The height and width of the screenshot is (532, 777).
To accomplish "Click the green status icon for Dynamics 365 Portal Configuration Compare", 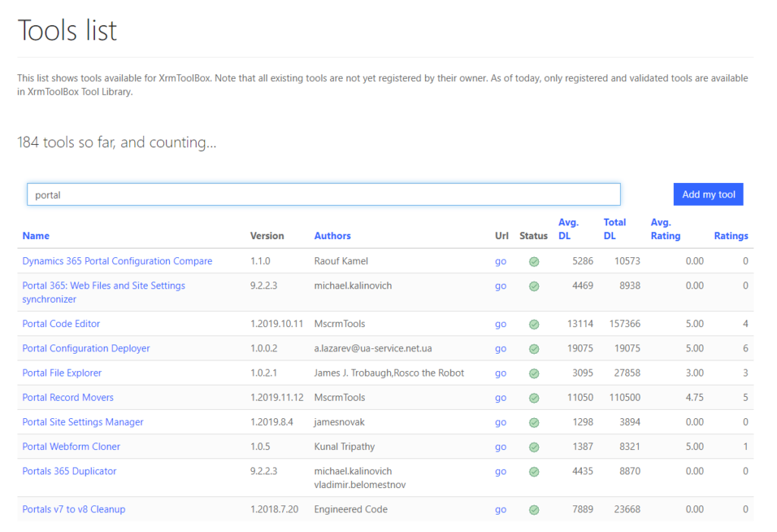I will tap(533, 262).
